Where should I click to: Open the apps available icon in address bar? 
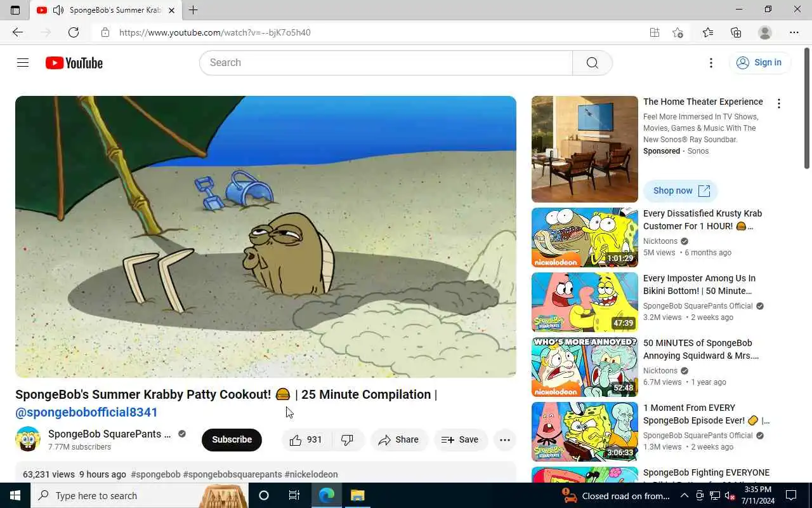tap(655, 32)
